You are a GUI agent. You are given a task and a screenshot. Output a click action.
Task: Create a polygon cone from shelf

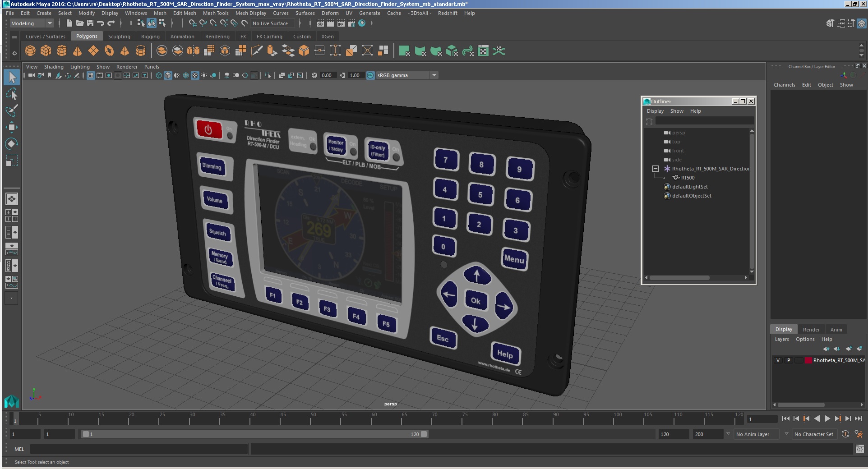78,51
